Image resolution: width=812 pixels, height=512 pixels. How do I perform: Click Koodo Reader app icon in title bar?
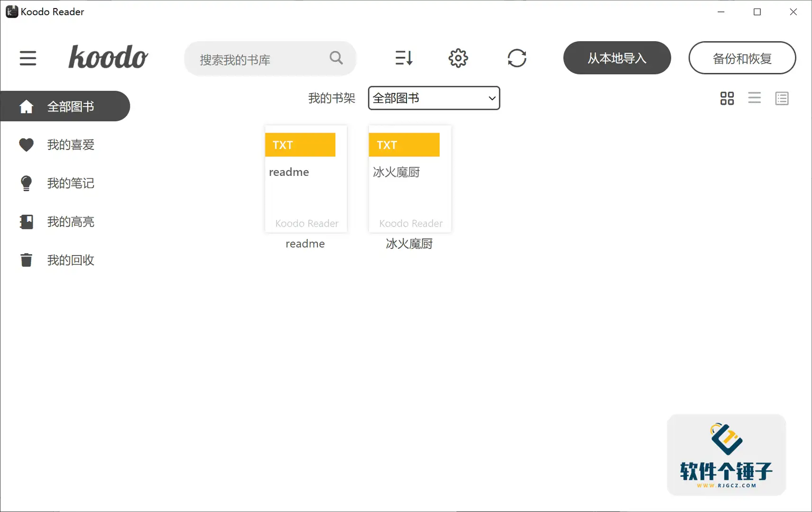(12, 11)
